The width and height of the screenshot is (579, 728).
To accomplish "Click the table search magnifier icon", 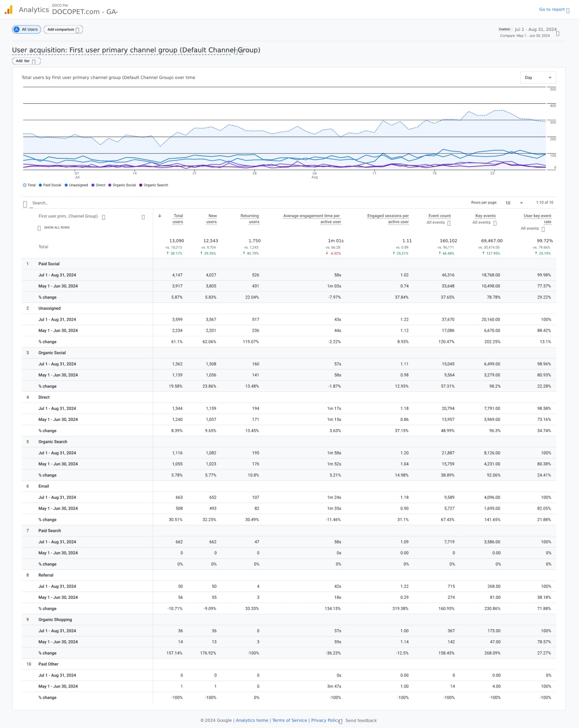I will [25, 204].
